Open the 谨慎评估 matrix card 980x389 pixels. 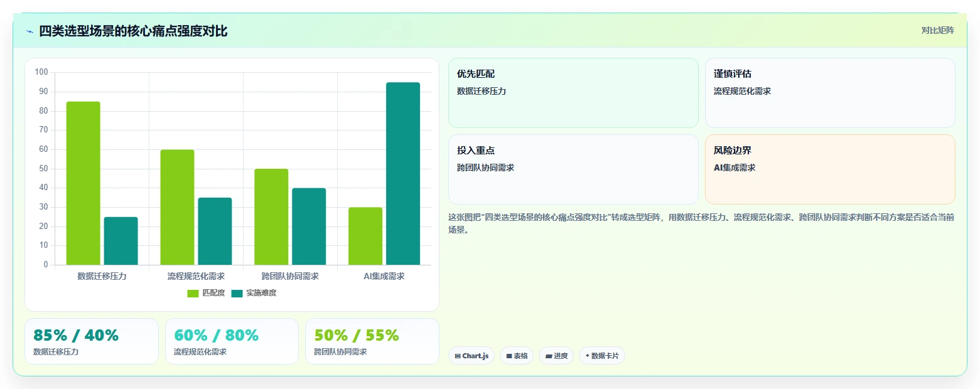[x=830, y=93]
